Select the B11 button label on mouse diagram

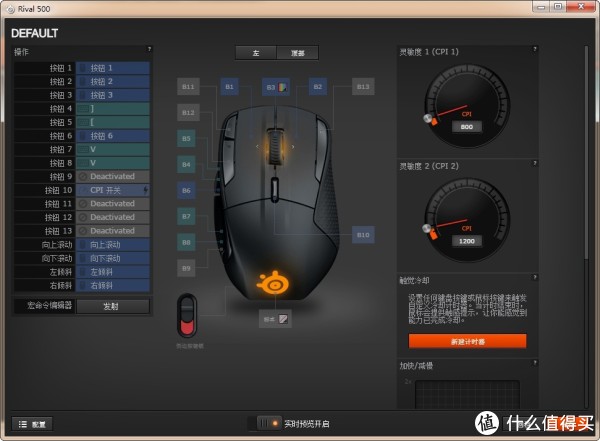click(x=188, y=87)
